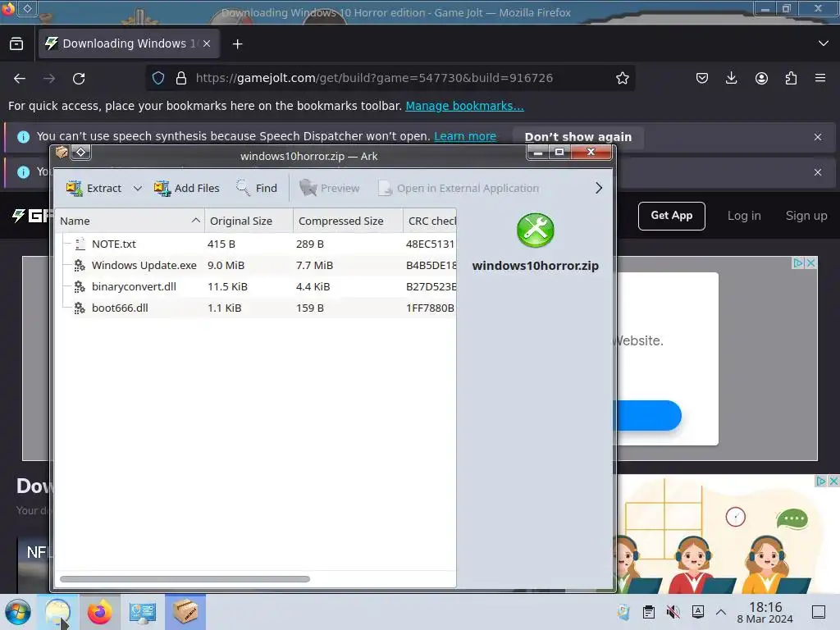
Task: Open the Firefox downloads panel
Action: coord(731,78)
